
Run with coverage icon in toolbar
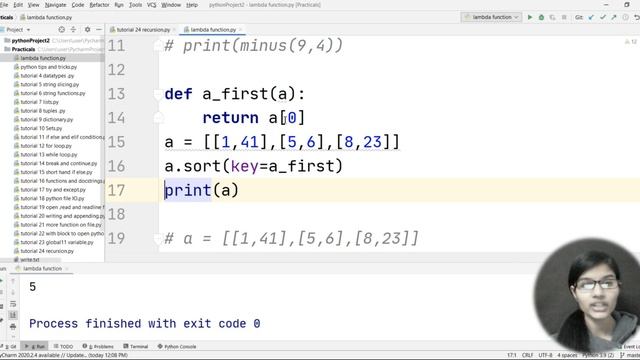pos(553,17)
